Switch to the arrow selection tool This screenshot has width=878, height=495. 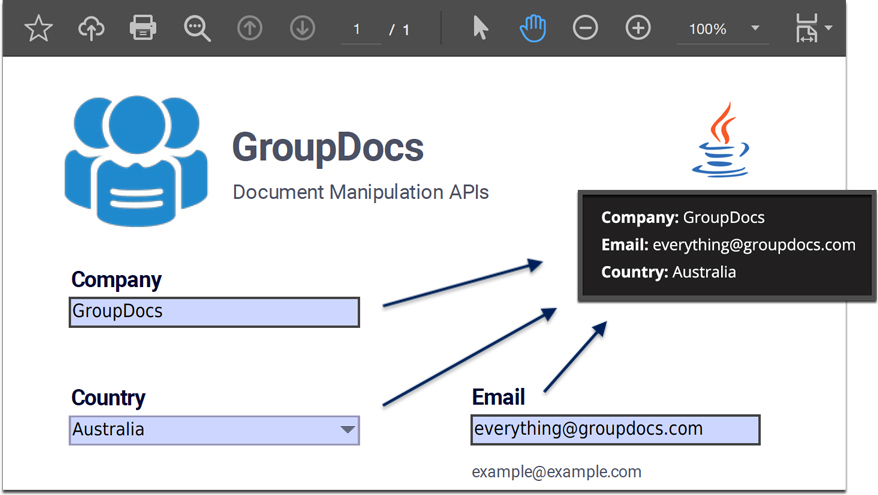pyautogui.click(x=480, y=29)
